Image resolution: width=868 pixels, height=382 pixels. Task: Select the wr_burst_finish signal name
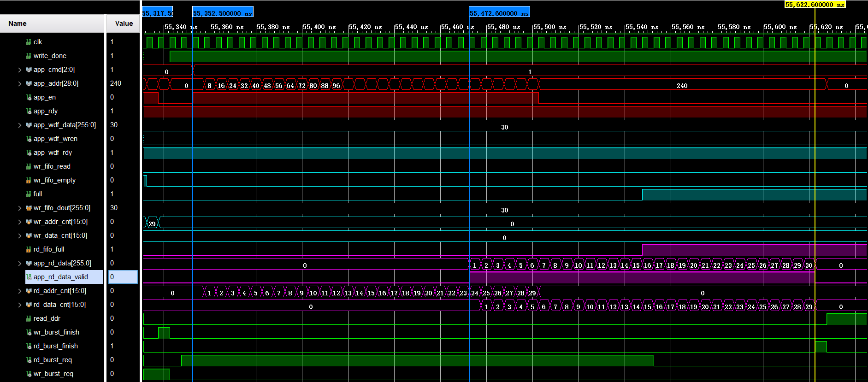click(x=56, y=332)
